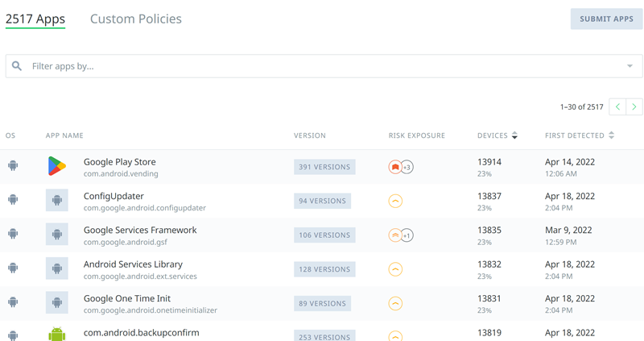Screen dimensions: 644x341
Task: Click the device count 13831
Action: coord(489,298)
